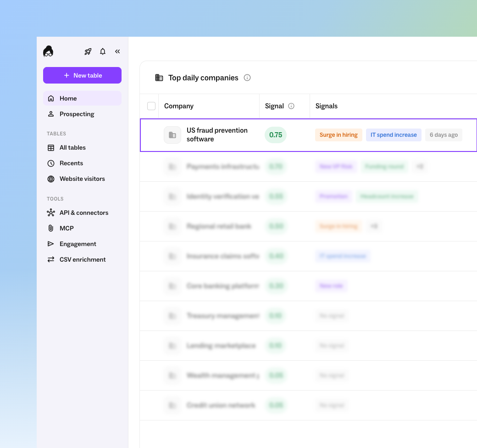Open All tables
Image resolution: width=477 pixels, height=448 pixels.
coord(83,148)
